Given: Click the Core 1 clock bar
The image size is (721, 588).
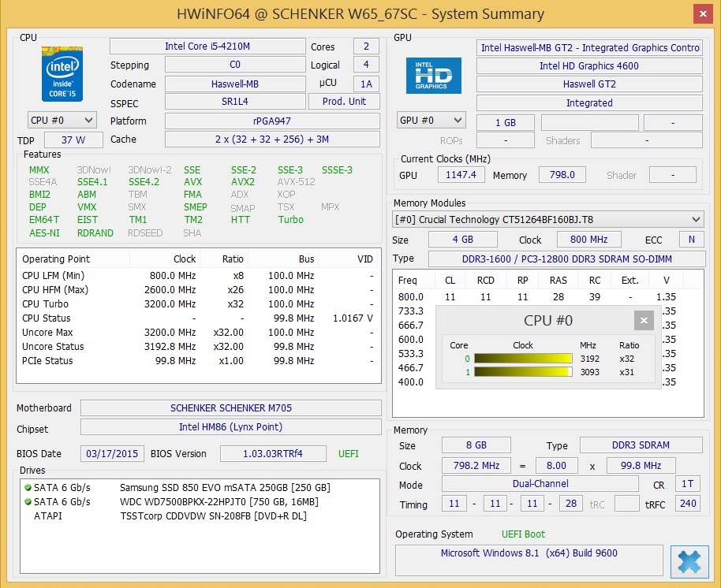Looking at the screenshot, I should tap(523, 371).
